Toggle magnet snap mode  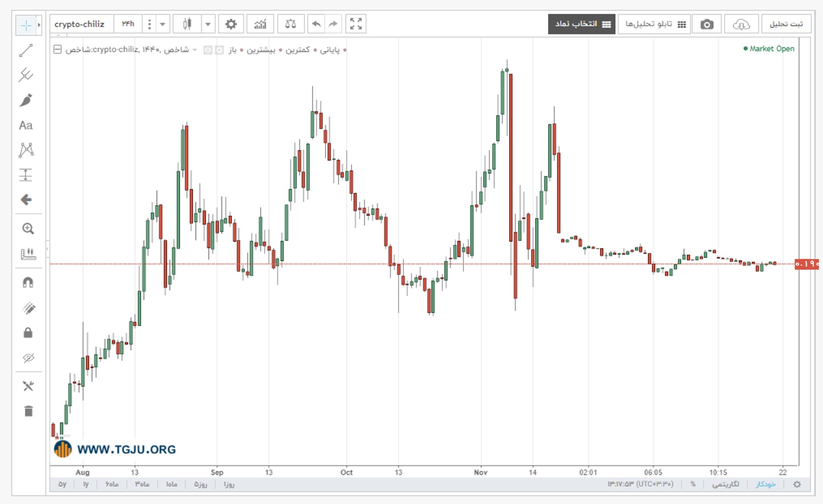(28, 283)
